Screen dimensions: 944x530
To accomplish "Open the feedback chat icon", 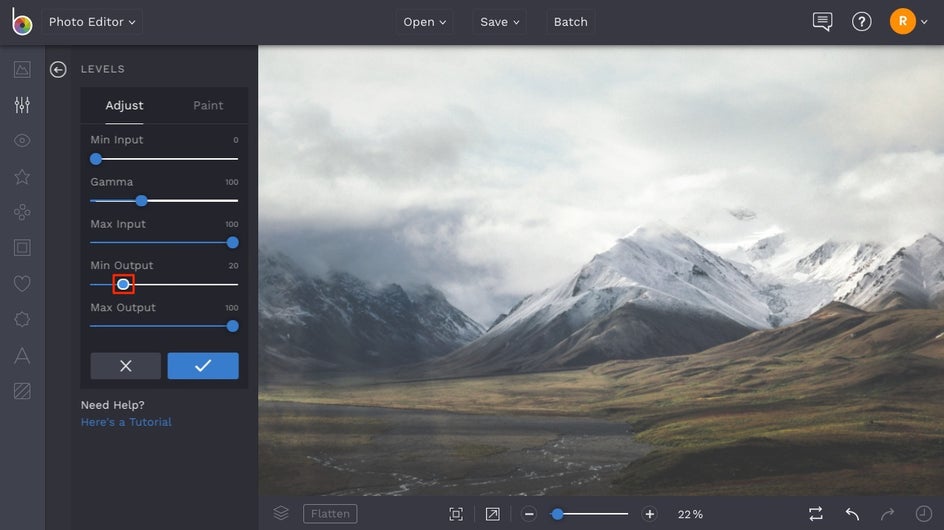I will coord(822,22).
